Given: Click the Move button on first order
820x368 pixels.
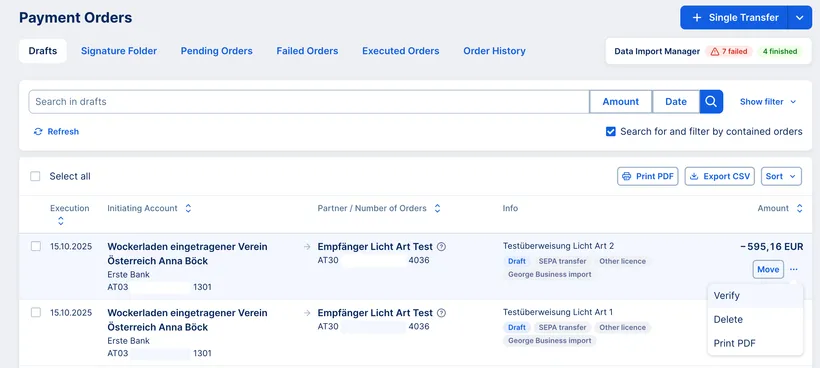Looking at the screenshot, I should tap(768, 269).
